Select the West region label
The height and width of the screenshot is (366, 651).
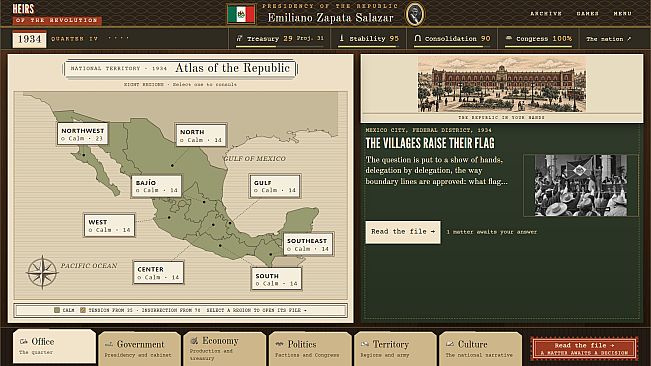[x=110, y=225]
